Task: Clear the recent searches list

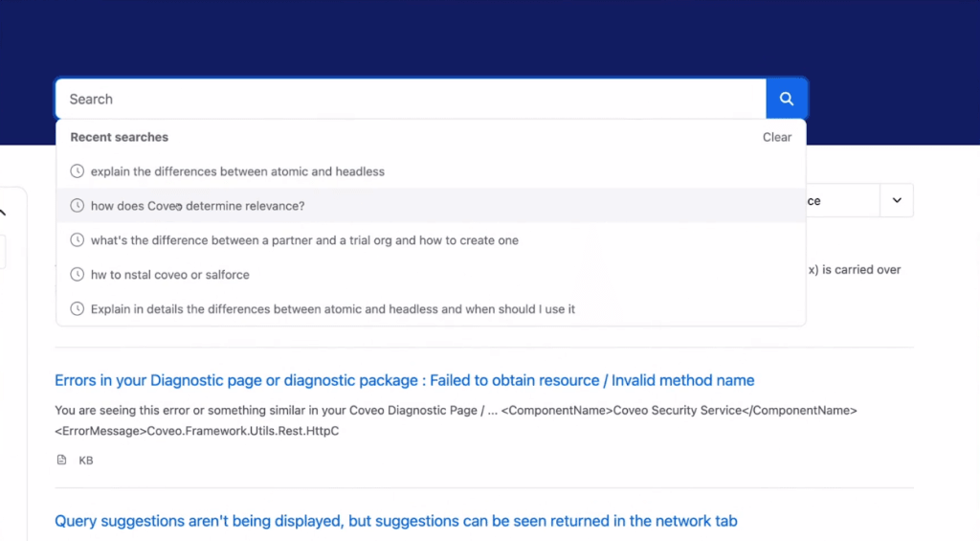Action: point(776,137)
